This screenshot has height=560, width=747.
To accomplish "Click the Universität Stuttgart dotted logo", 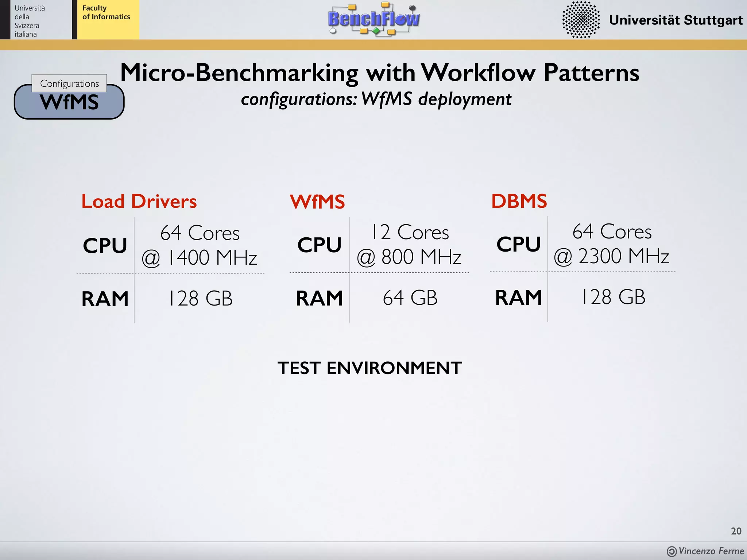I will pos(581,20).
